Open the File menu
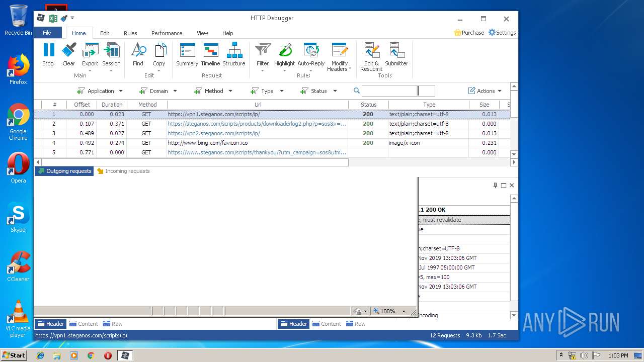This screenshot has height=362, width=644. point(47,33)
